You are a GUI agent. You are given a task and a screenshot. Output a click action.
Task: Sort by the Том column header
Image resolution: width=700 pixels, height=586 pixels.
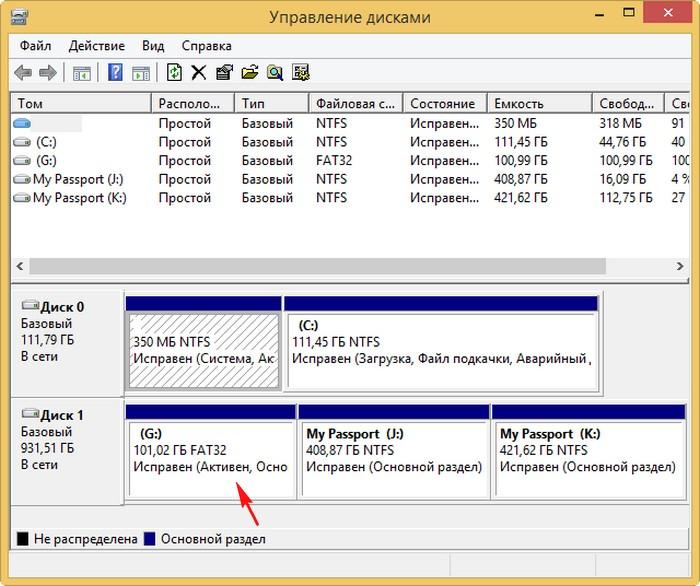tap(81, 104)
